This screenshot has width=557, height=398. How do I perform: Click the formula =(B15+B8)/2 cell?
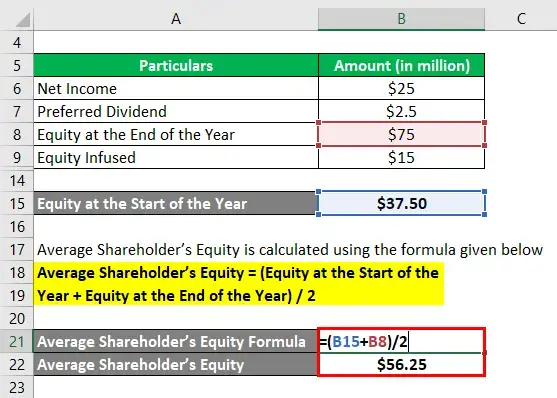point(401,341)
